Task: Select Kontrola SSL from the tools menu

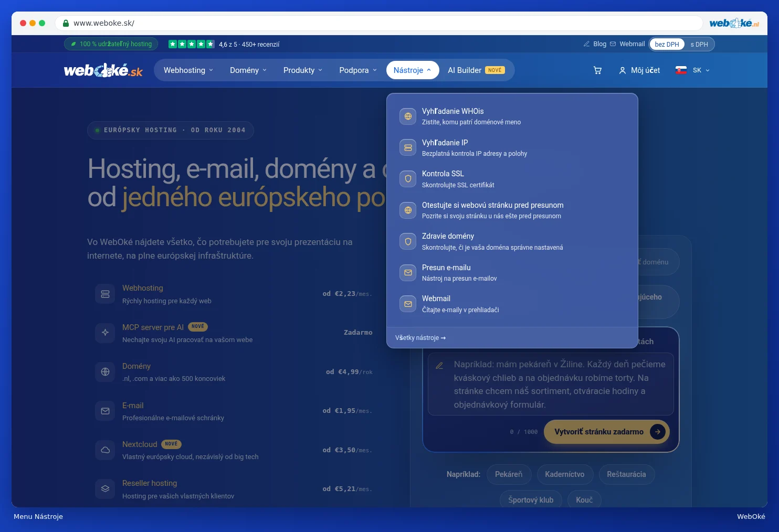Action: click(512, 179)
